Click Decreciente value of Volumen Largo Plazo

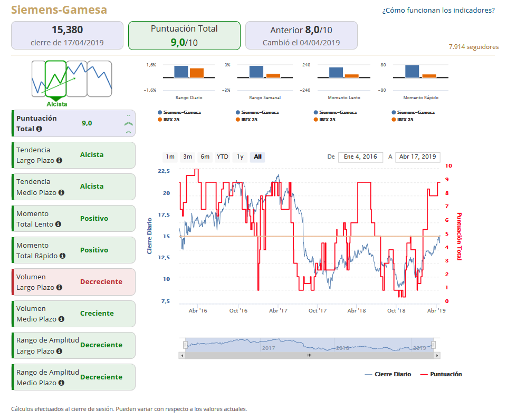pos(101,282)
